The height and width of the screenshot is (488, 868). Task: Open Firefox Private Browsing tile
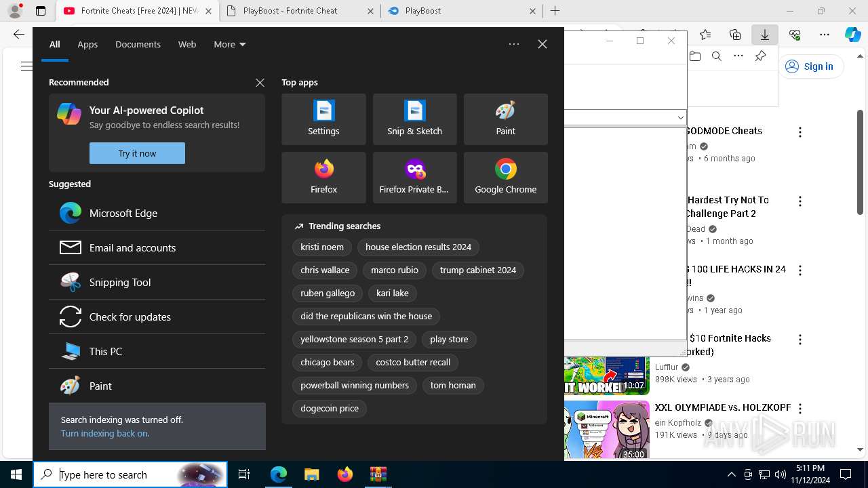point(414,178)
